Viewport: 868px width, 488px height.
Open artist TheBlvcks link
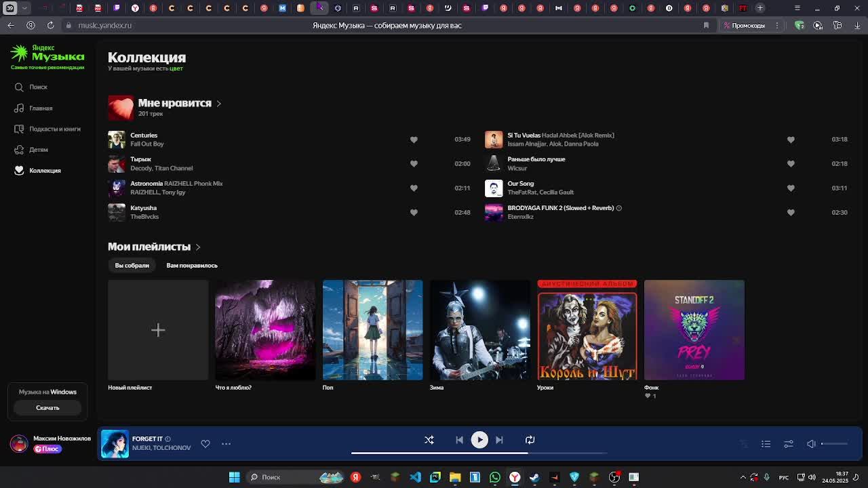pyautogui.click(x=144, y=217)
